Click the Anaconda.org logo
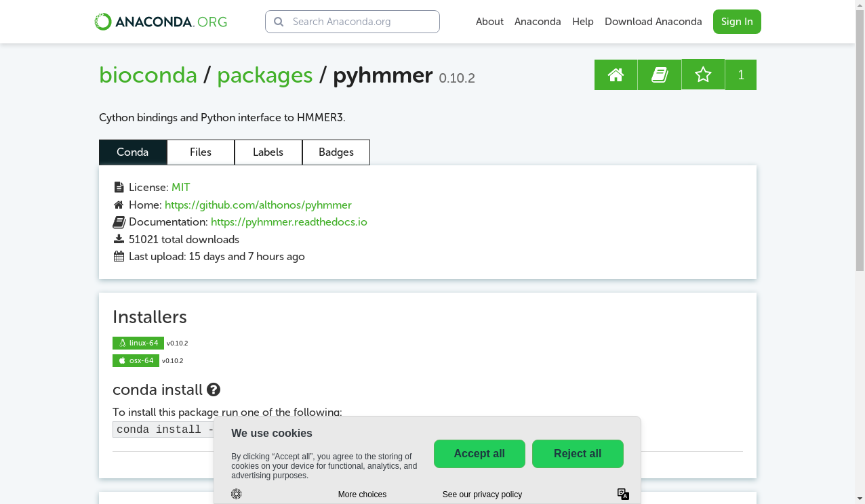This screenshot has height=504, width=865. pyautogui.click(x=161, y=22)
